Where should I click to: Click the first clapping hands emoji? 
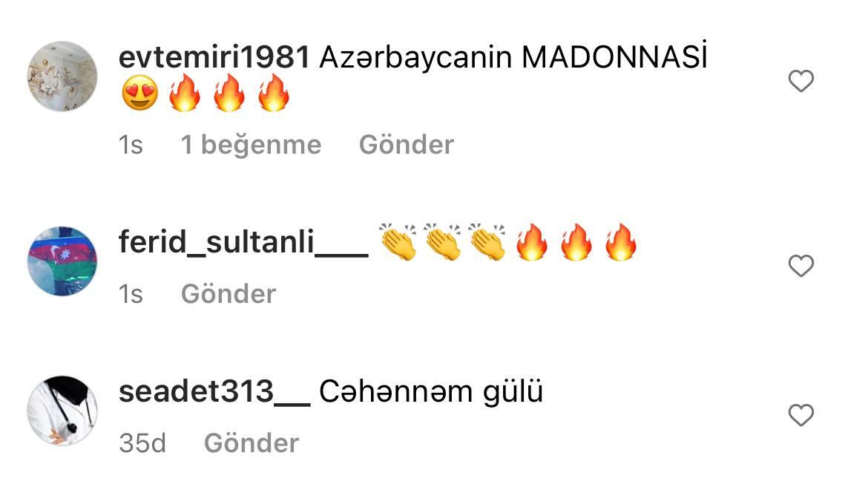point(398,242)
